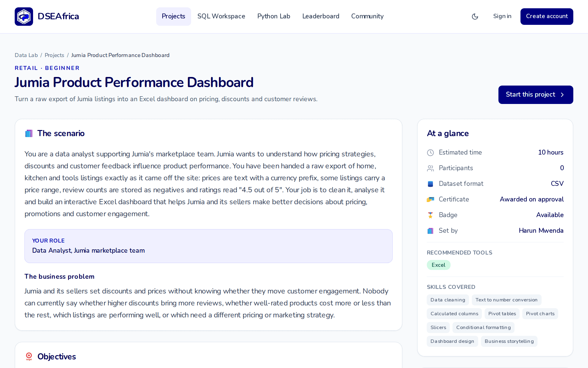Click Data Analyst, Jumia marketplace team text
Image resolution: width=588 pixels, height=368 pixels.
[x=89, y=251]
